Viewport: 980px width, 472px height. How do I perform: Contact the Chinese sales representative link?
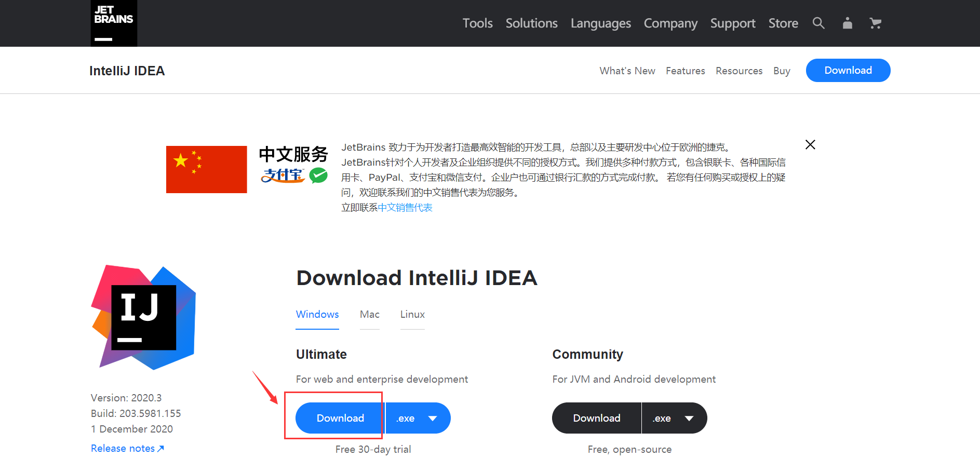pyautogui.click(x=405, y=208)
